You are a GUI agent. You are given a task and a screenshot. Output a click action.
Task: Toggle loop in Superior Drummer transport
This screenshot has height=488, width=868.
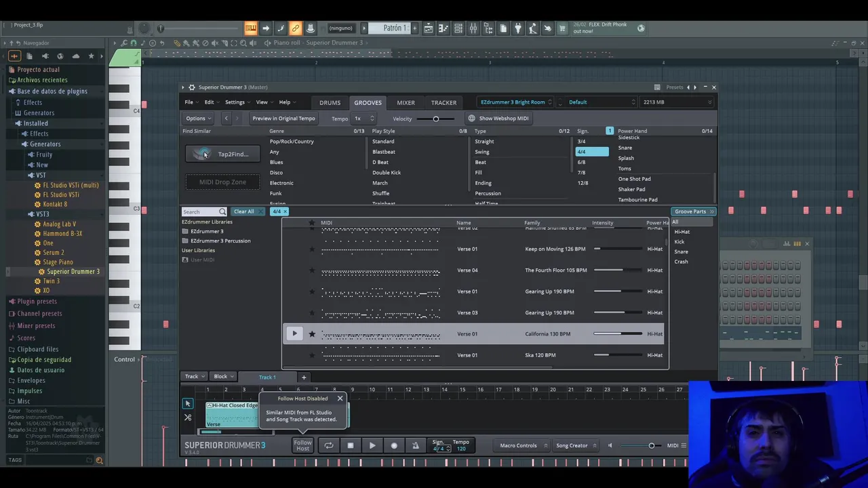click(328, 445)
